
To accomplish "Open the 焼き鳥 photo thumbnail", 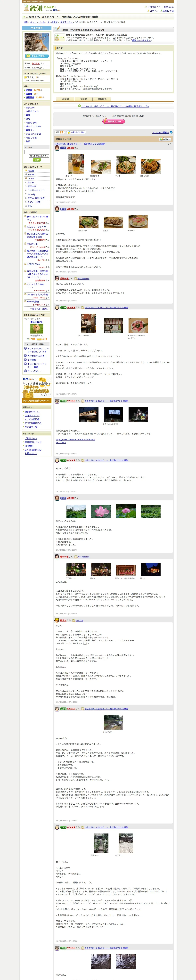I will point(113,222).
